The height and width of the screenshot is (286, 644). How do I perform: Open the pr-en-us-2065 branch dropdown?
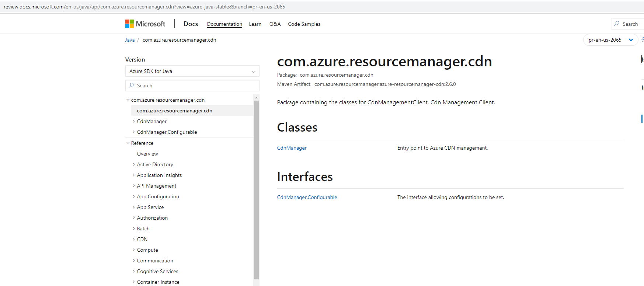(610, 40)
